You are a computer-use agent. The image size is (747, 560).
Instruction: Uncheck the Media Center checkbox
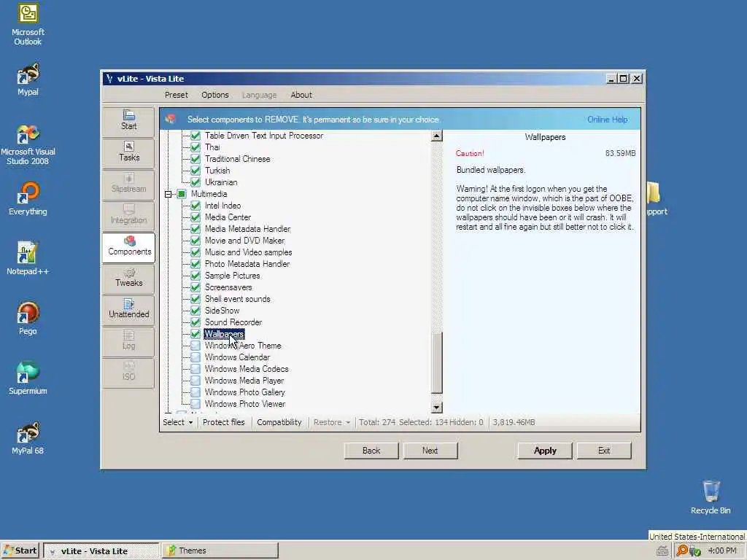point(196,217)
